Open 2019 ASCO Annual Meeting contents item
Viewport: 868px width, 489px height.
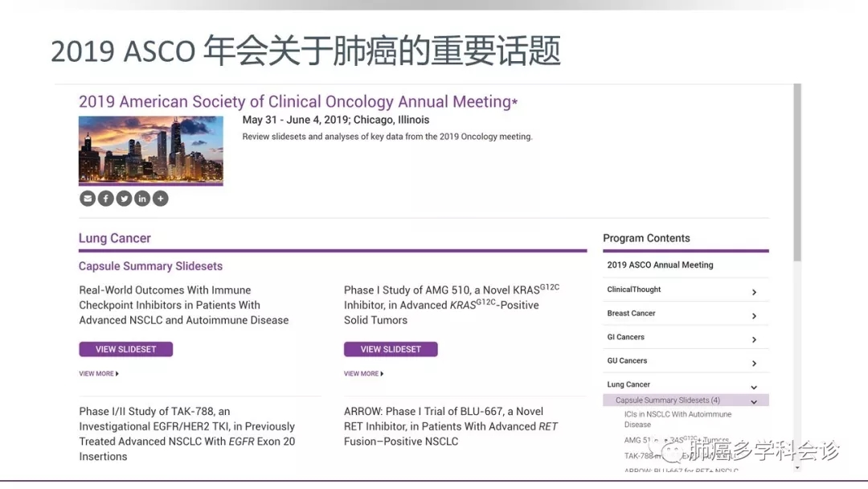click(660, 265)
